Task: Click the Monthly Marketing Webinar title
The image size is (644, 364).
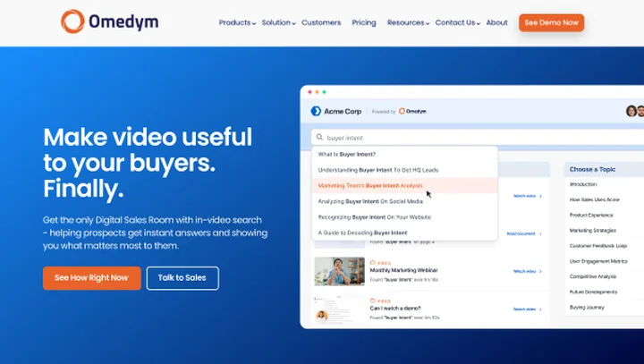Action: (403, 270)
